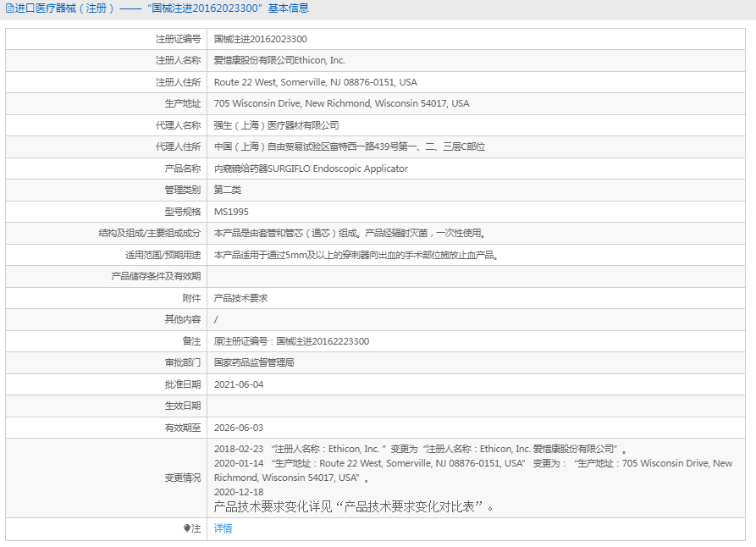Click the slash value in 其他内容 row
The image size is (756, 547).
coord(216,319)
